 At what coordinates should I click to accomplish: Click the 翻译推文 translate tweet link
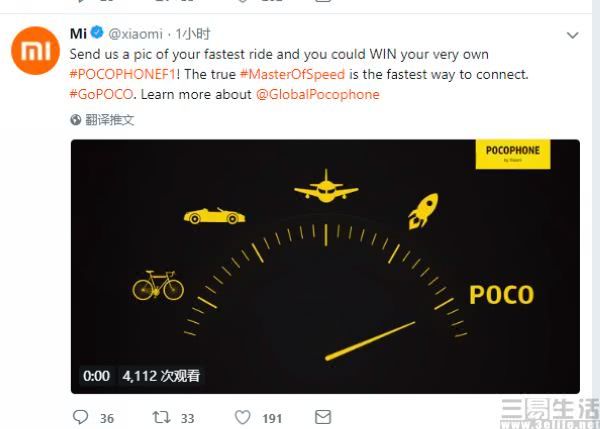coord(108,119)
